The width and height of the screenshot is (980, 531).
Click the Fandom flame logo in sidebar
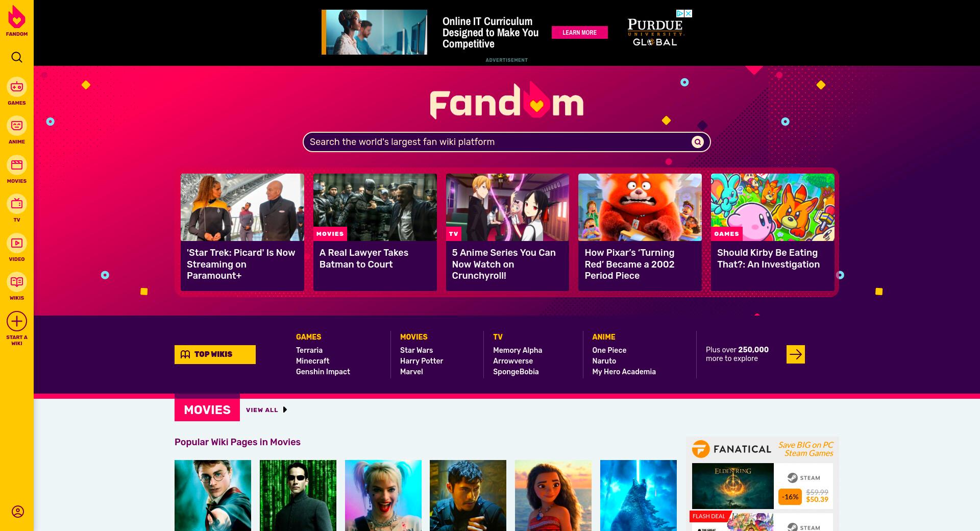(17, 17)
